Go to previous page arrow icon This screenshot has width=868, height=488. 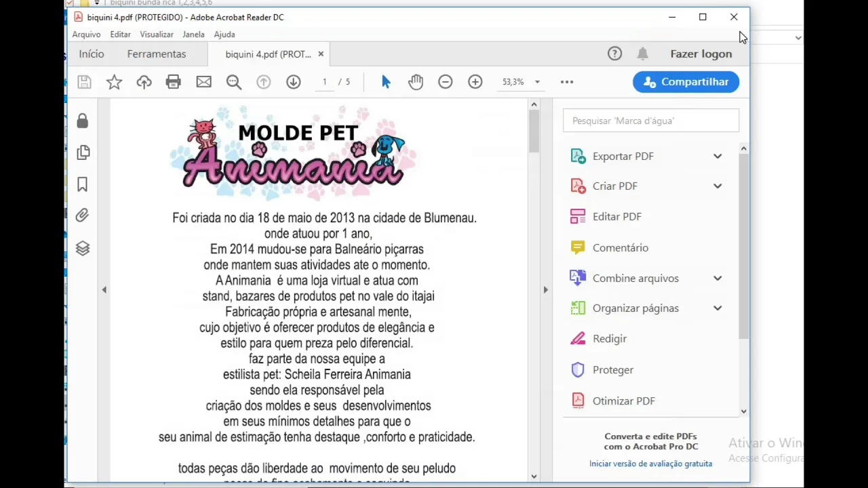pyautogui.click(x=264, y=82)
